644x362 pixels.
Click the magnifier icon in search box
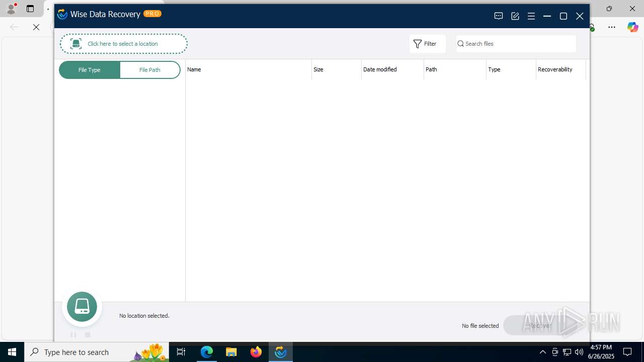pos(460,44)
